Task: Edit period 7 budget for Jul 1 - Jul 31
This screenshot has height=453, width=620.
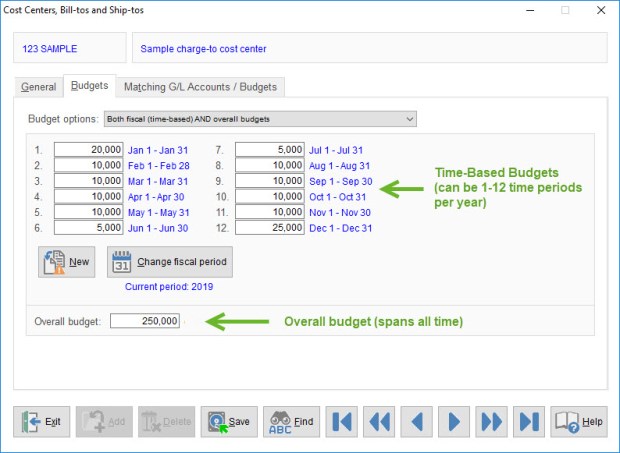Action: pos(270,150)
